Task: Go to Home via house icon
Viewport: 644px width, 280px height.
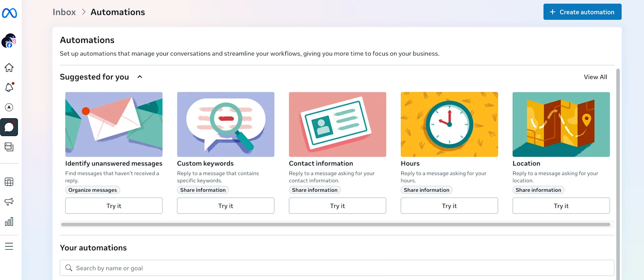Action: pyautogui.click(x=9, y=68)
